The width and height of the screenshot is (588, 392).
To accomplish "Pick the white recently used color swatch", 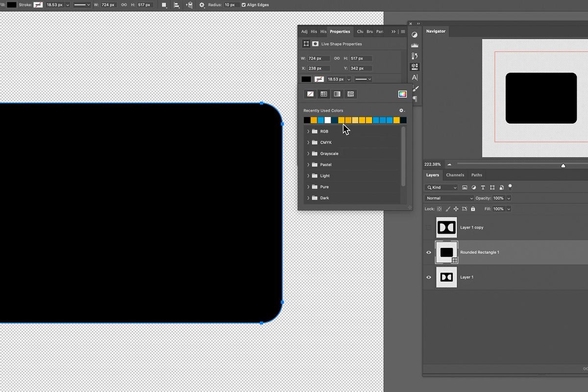I will 328,120.
